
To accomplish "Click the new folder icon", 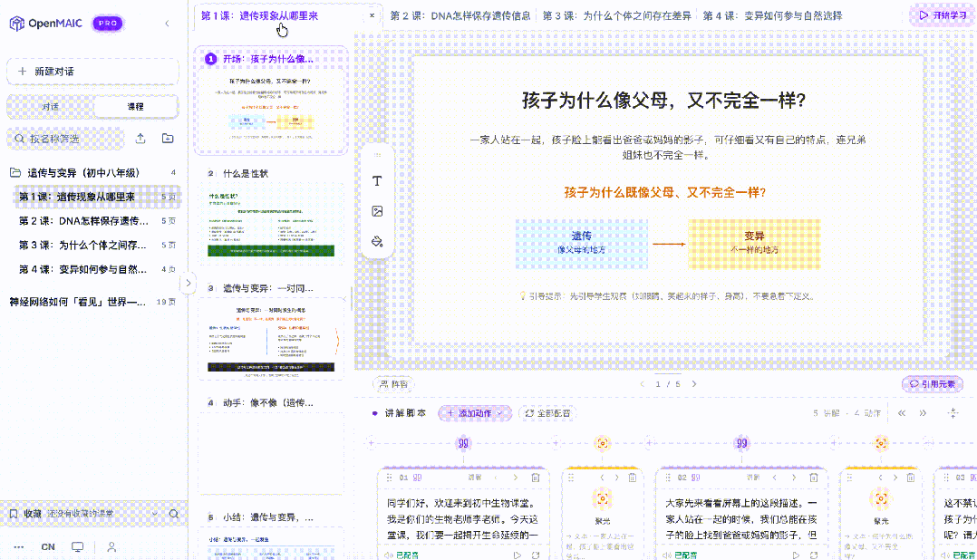I will [168, 139].
